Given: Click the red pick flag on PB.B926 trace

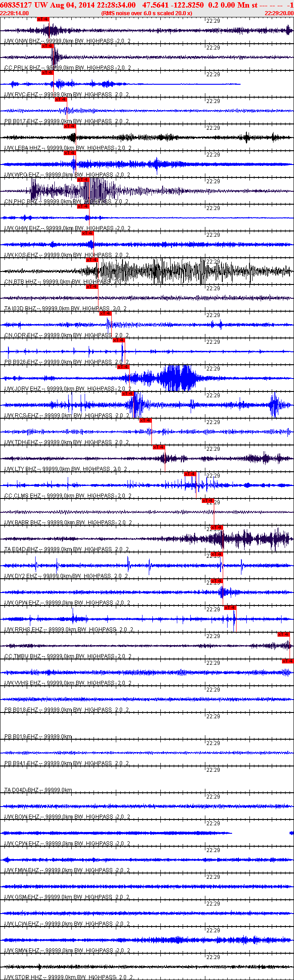Looking at the screenshot, I should [x=119, y=340].
